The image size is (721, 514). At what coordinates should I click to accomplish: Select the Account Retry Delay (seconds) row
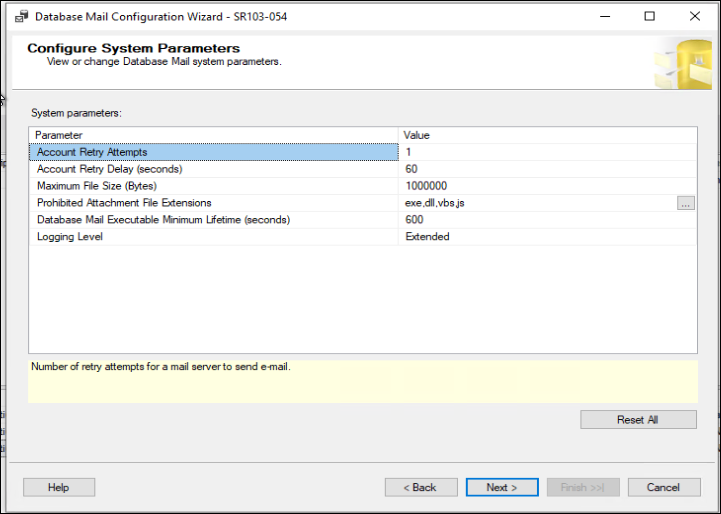click(214, 169)
